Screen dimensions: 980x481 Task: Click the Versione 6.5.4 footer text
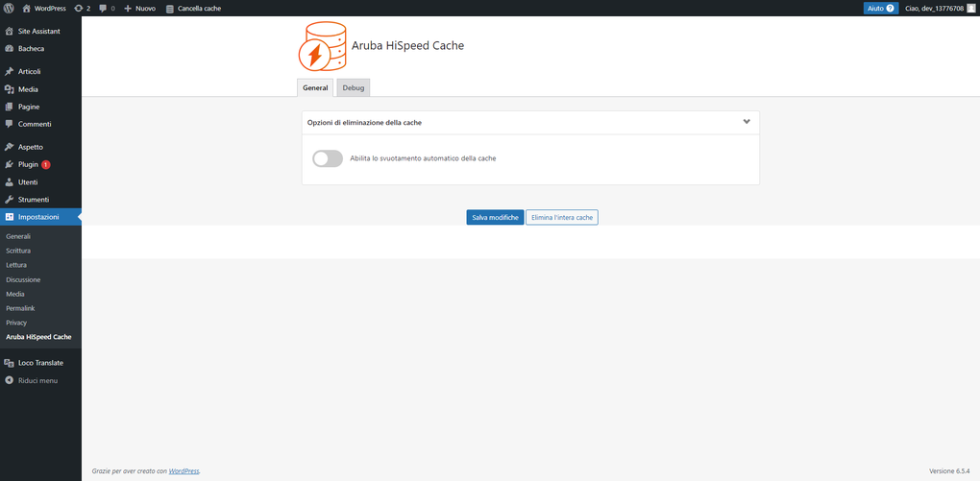point(948,471)
